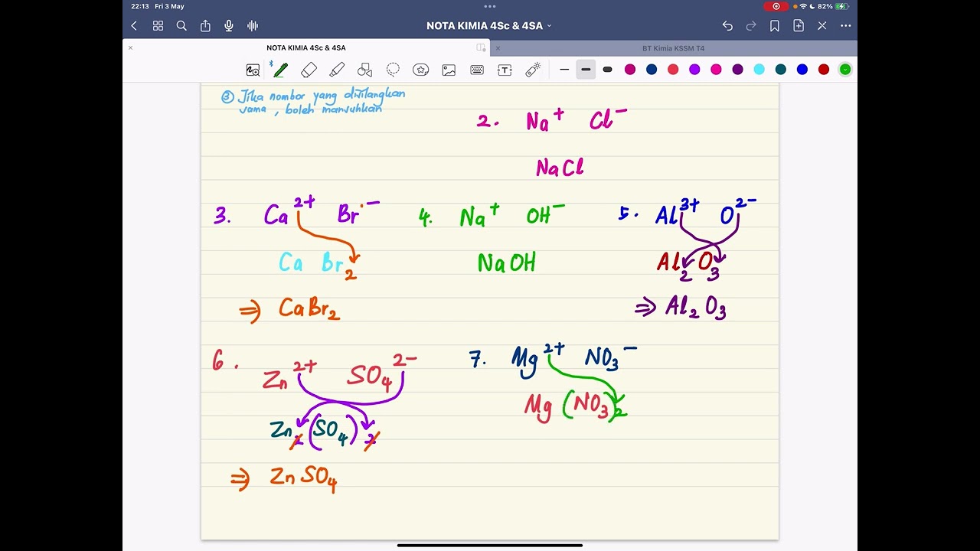980x551 pixels.
Task: Open the search tool
Action: tap(181, 26)
